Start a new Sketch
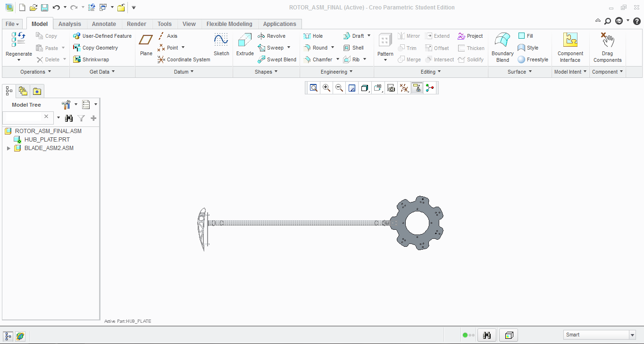The image size is (644, 344). coord(221,45)
